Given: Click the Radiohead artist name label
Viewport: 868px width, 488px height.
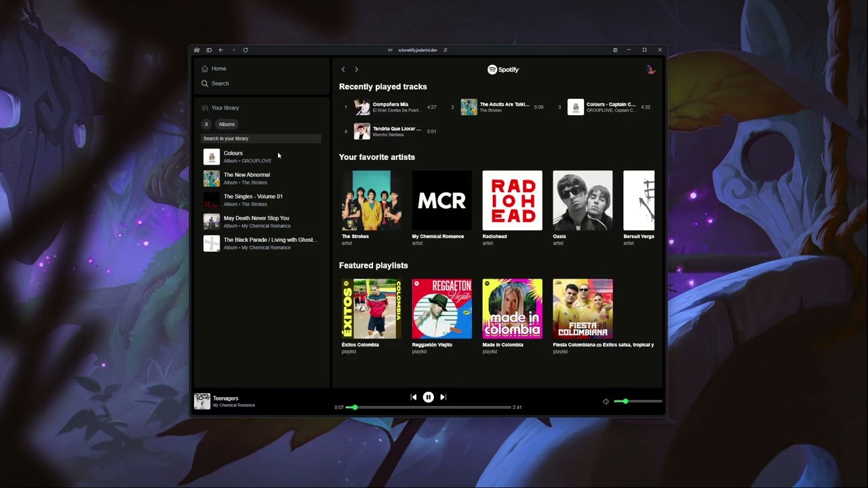Looking at the screenshot, I should coord(496,237).
